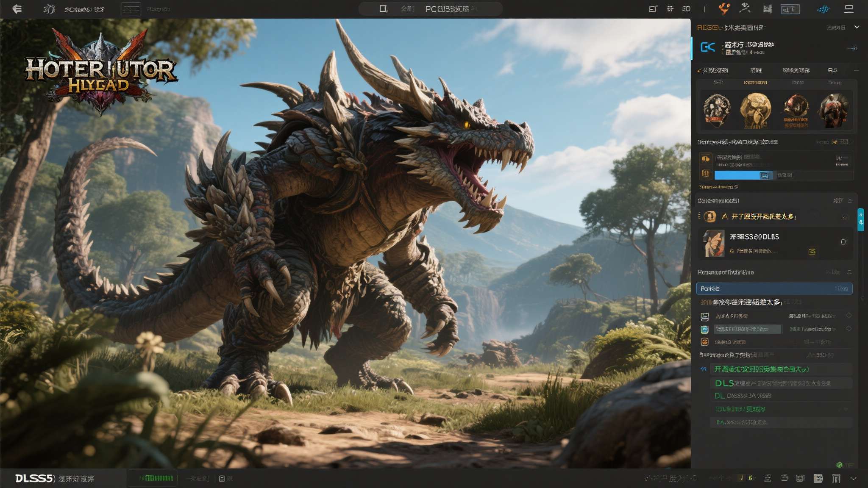
Task: Open the golden round badge thumbnail
Action: coord(756,110)
